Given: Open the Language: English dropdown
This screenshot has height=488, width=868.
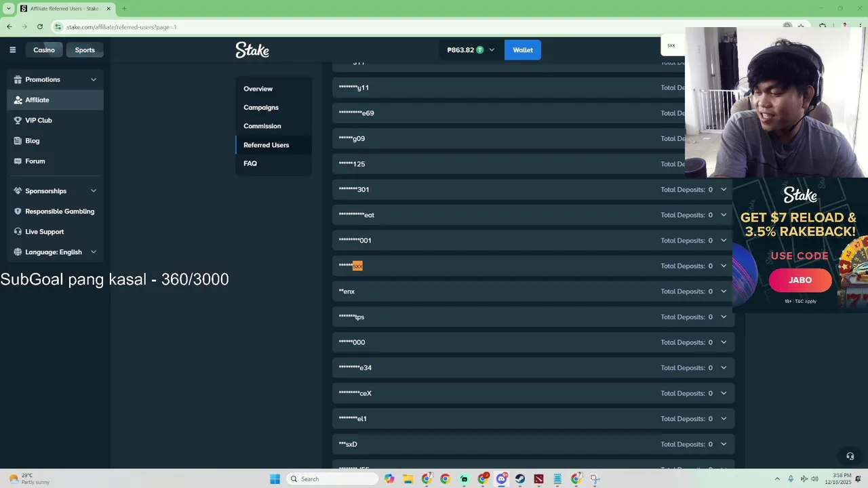Looking at the screenshot, I should 55,252.
